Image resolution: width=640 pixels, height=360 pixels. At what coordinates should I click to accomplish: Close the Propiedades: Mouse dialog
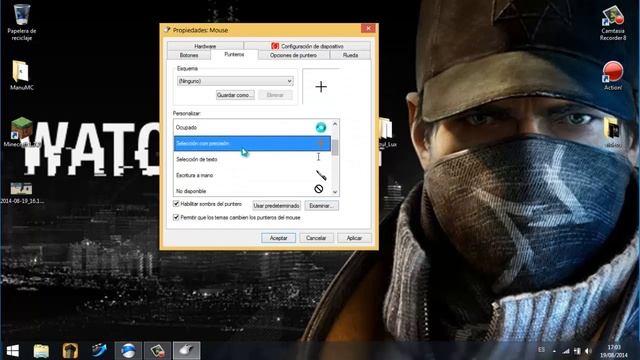coord(368,28)
